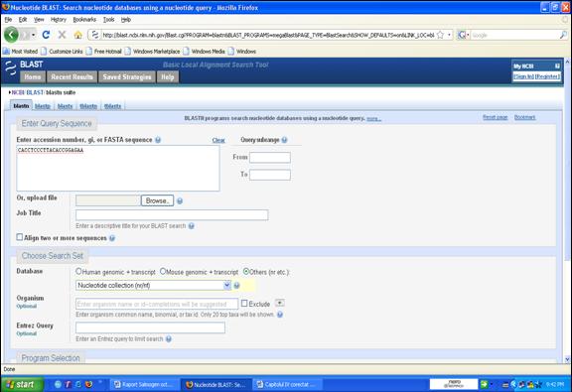
Task: Click help icon next to Query subrange
Action: (284, 140)
